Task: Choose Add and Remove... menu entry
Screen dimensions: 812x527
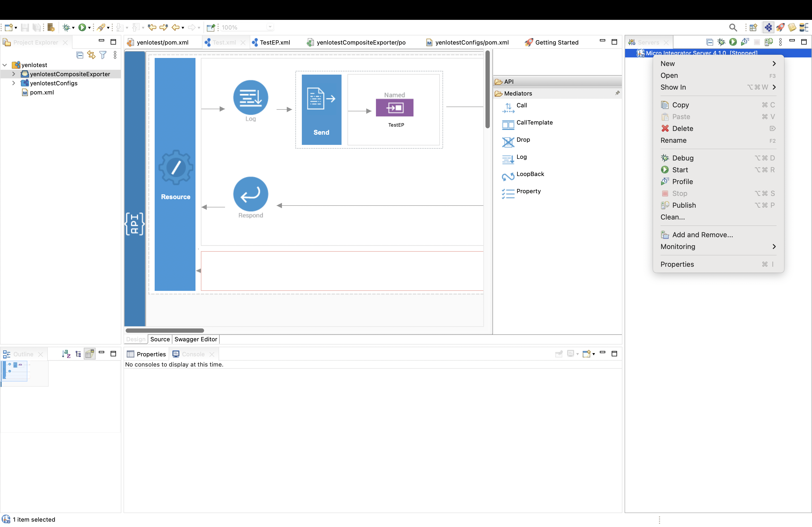Action: 718,235
